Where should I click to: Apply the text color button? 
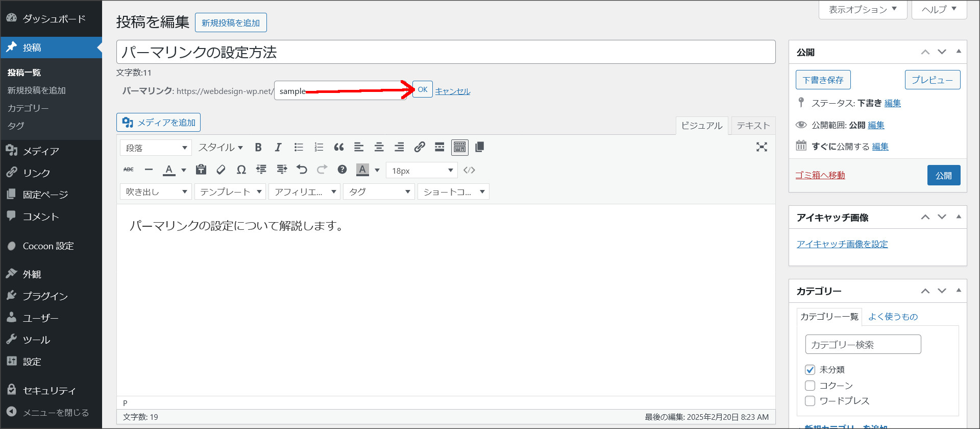pos(169,170)
